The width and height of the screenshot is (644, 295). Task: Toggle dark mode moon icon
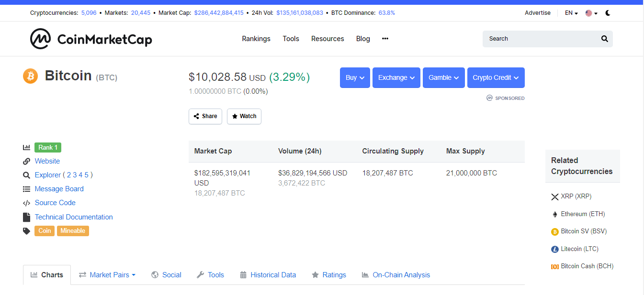[608, 13]
